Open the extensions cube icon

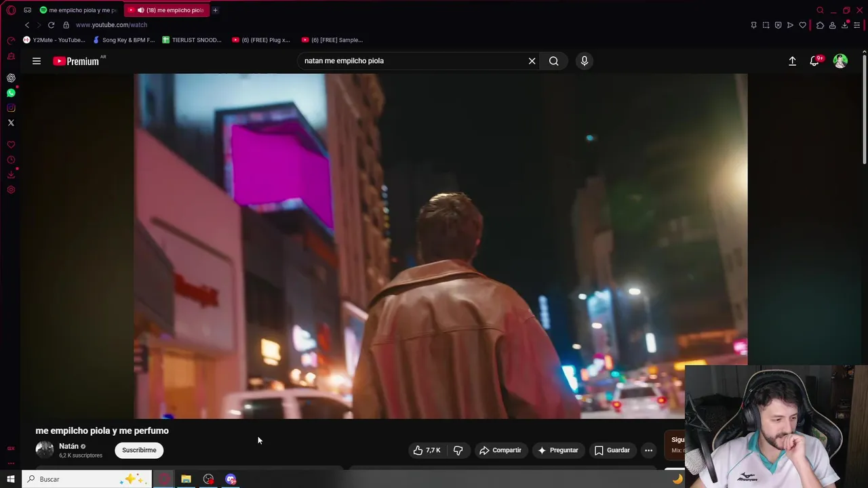tap(820, 25)
